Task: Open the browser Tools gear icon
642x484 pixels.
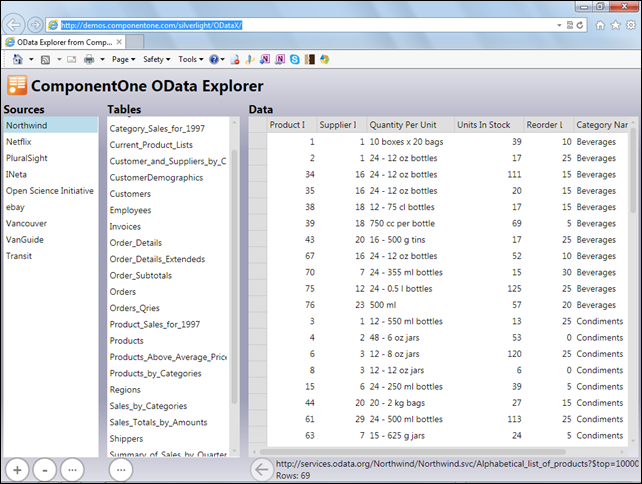Action: (631, 25)
